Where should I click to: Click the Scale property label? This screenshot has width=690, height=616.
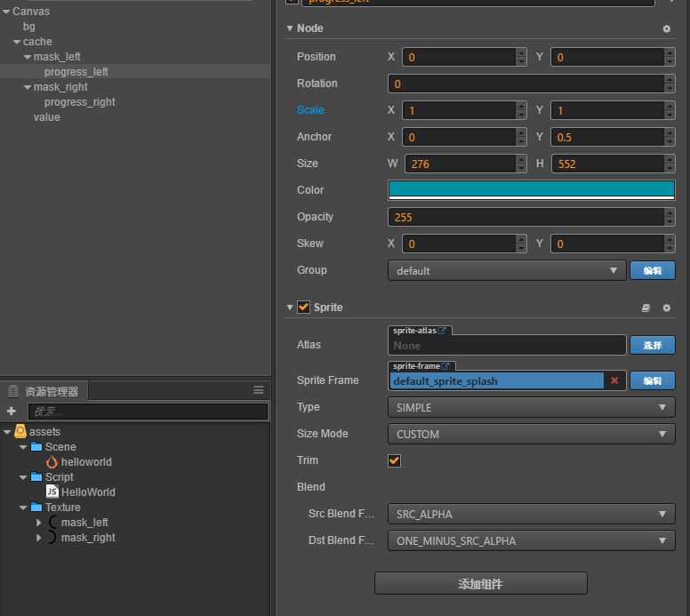coord(310,110)
